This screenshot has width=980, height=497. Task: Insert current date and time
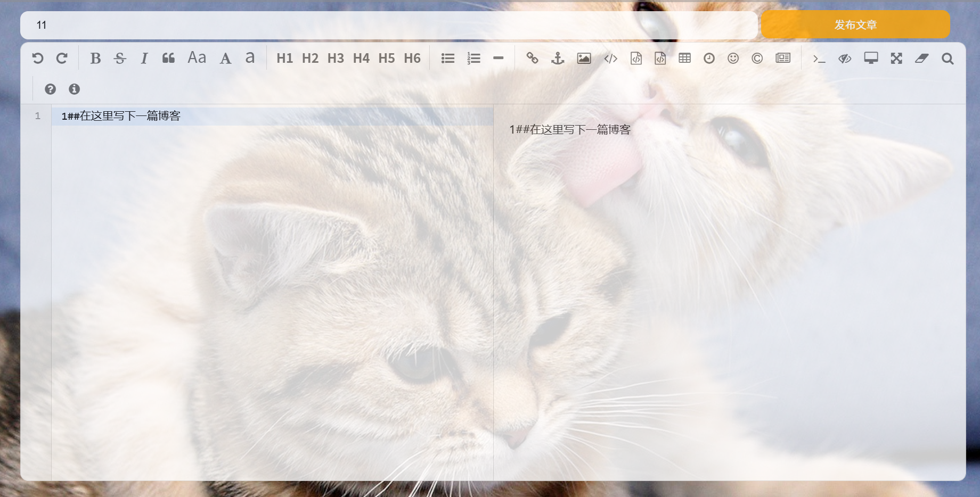pos(709,58)
